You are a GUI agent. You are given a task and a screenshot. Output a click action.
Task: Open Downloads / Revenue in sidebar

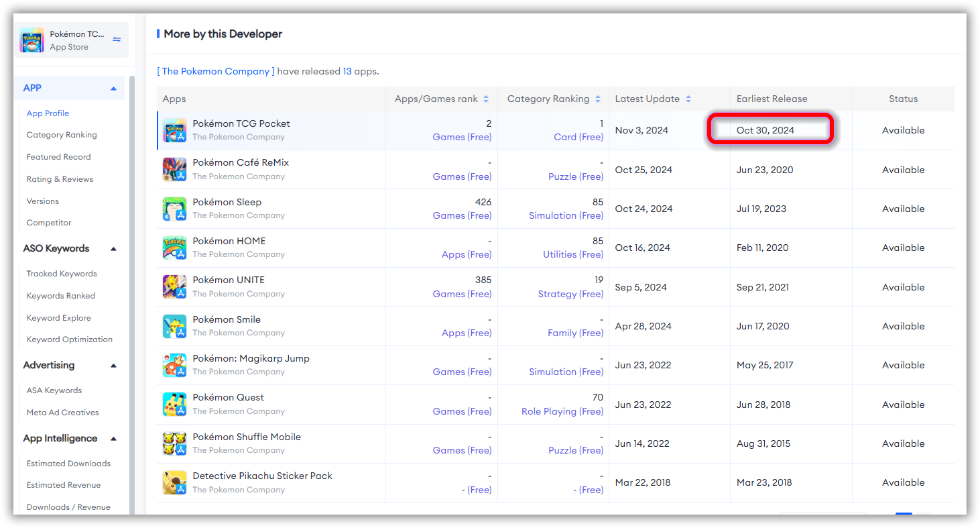click(x=68, y=507)
